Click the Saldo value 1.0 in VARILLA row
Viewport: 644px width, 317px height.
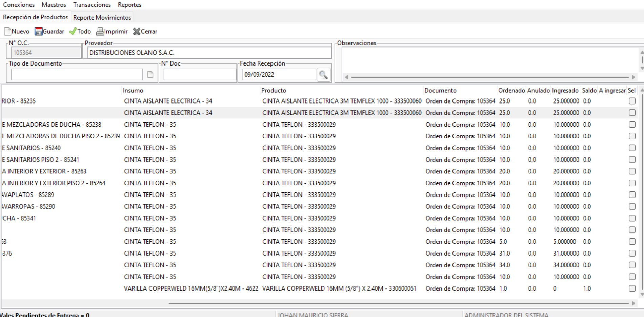tap(587, 288)
